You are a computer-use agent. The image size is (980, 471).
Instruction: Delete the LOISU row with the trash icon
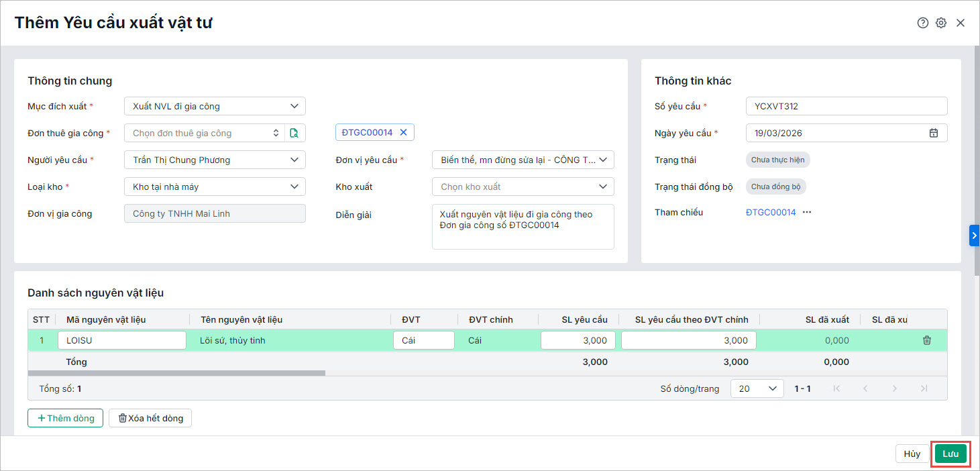click(x=927, y=340)
